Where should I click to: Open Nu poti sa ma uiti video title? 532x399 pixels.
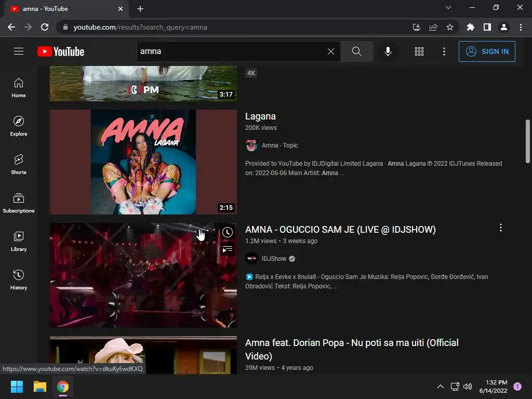point(352,350)
